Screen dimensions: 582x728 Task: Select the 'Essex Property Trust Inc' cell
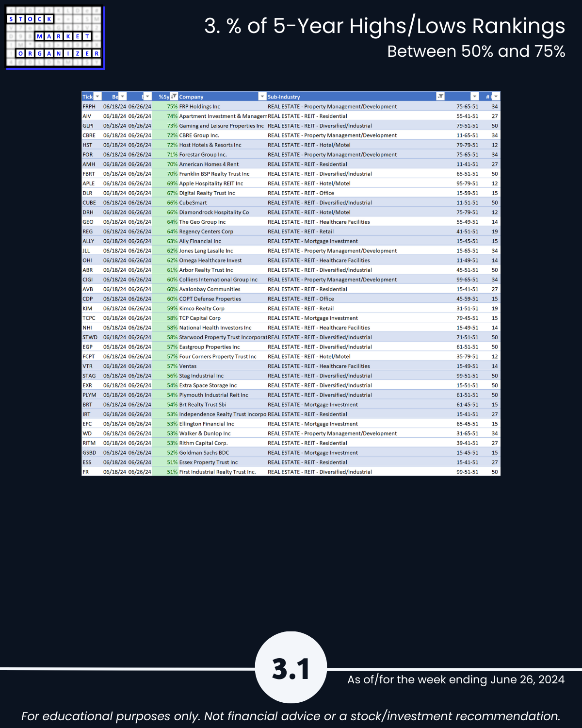click(x=223, y=462)
